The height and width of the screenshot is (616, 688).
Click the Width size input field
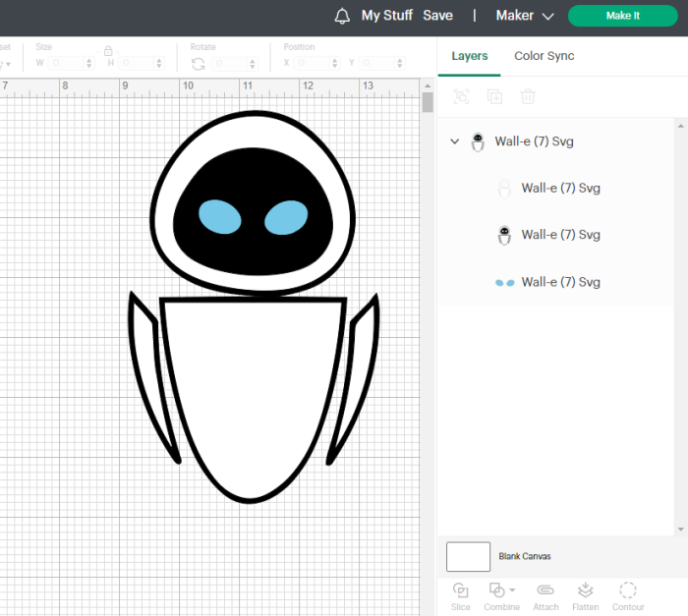tap(66, 63)
